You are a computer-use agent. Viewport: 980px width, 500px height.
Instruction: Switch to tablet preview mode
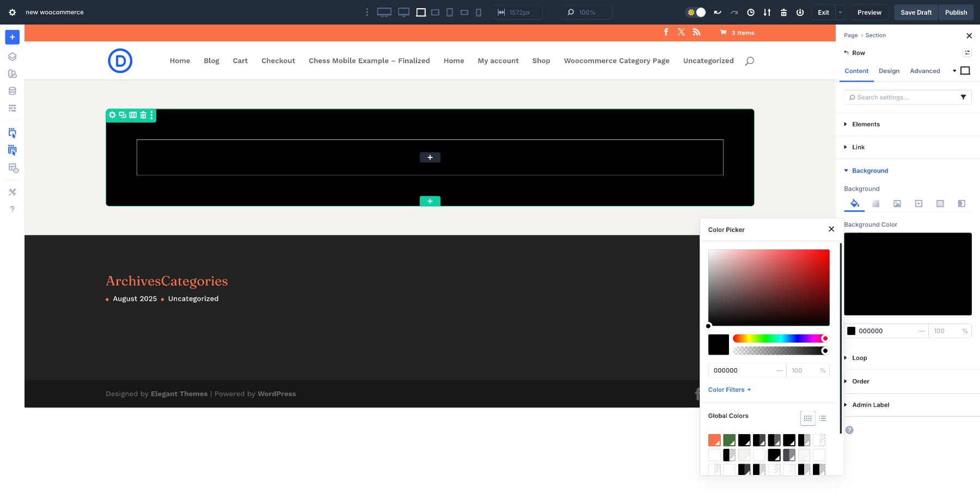[x=449, y=12]
